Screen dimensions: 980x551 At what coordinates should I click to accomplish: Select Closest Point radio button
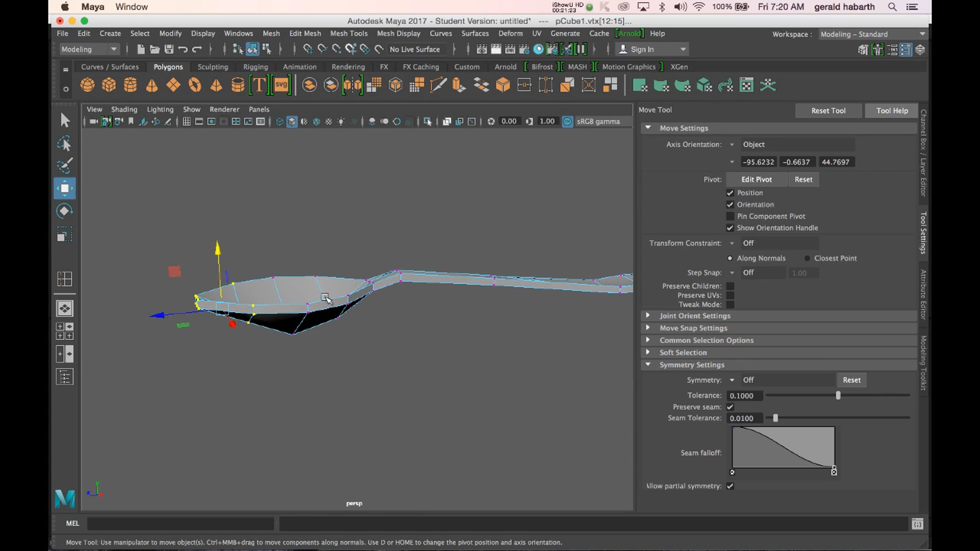(807, 258)
